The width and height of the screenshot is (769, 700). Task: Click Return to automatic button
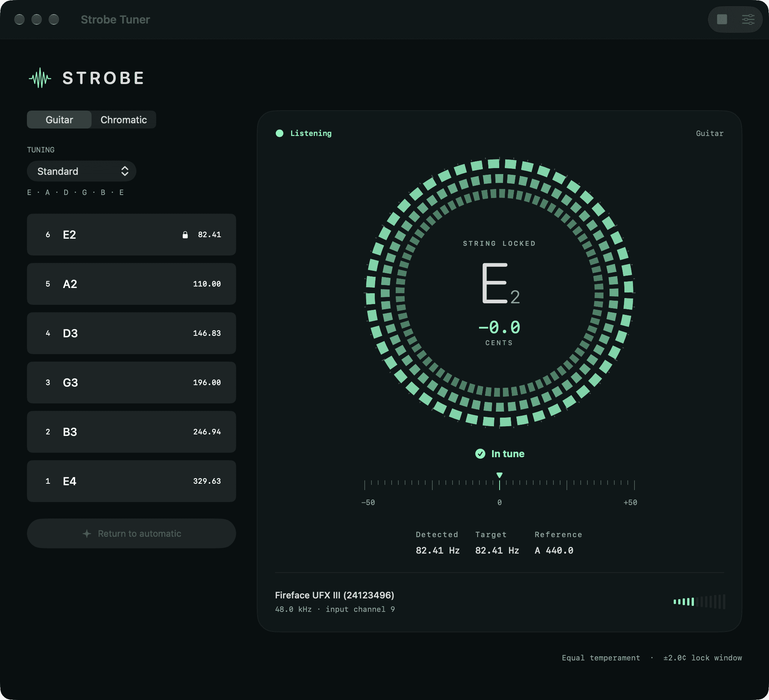coord(131,533)
